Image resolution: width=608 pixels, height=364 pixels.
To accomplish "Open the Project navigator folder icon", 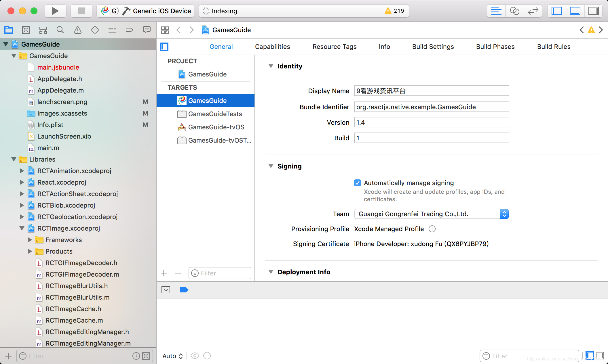I will [x=9, y=30].
